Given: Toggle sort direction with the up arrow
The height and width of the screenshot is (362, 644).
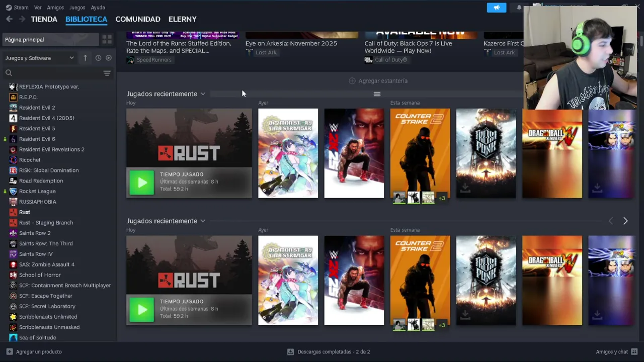Looking at the screenshot, I should coord(85,58).
